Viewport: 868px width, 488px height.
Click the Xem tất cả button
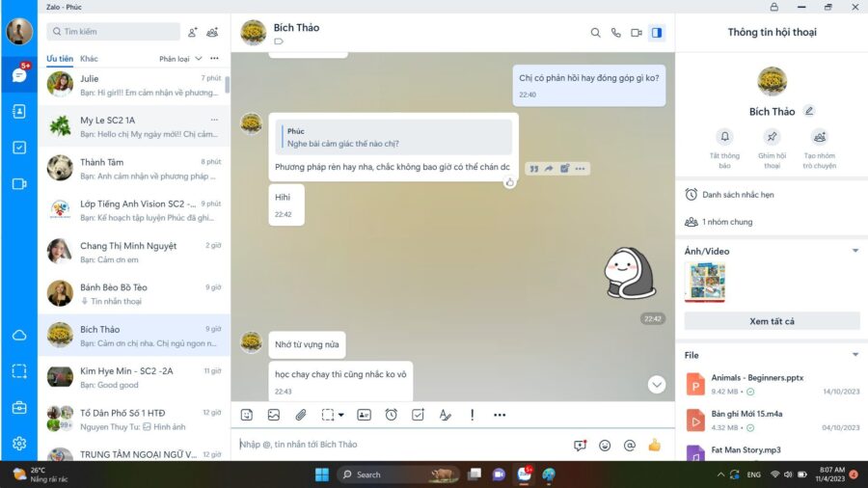[x=772, y=321]
